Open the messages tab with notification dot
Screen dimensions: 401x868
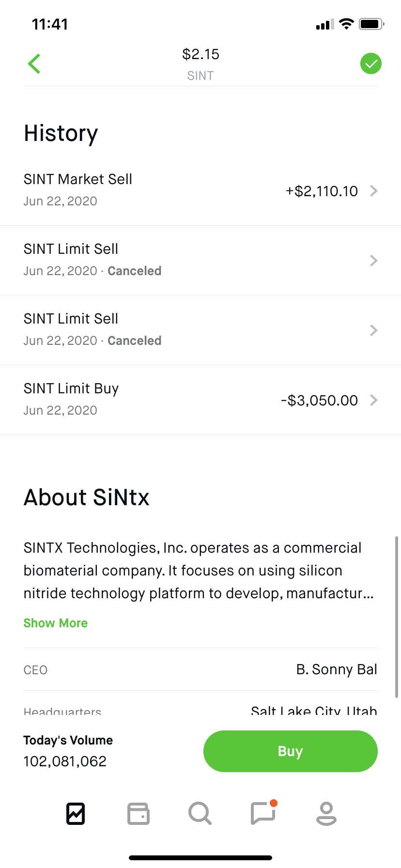[x=263, y=813]
